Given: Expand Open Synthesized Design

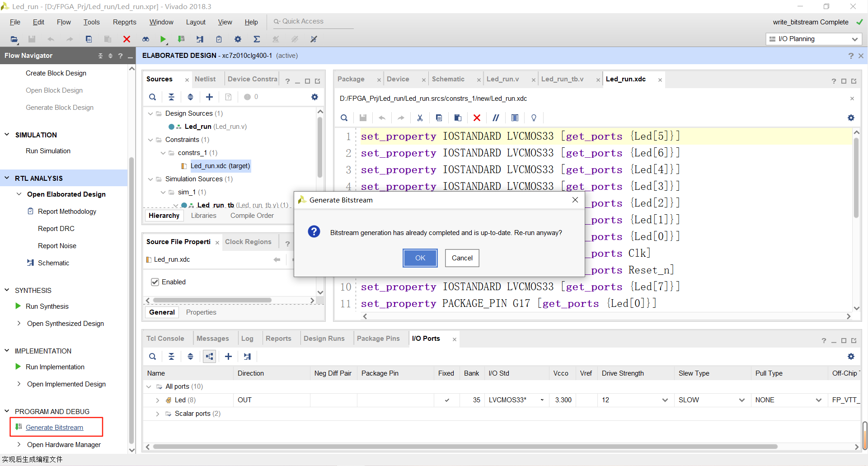Looking at the screenshot, I should click(19, 323).
